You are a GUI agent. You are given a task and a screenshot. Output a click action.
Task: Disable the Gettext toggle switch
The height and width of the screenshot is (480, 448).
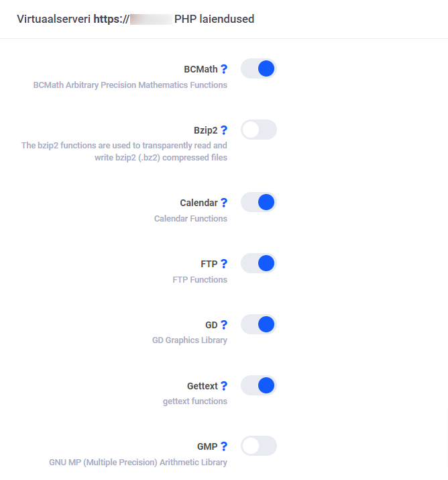(258, 385)
